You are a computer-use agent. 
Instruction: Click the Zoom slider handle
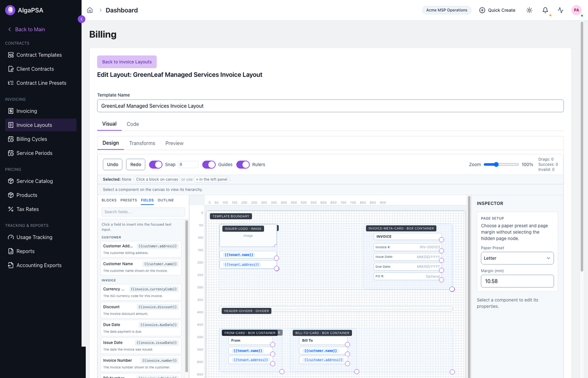point(496,165)
